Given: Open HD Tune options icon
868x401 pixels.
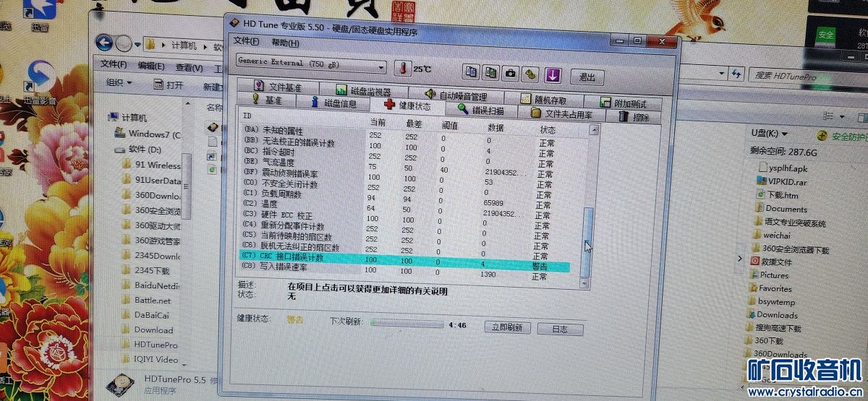Looking at the screenshot, I should tap(532, 74).
